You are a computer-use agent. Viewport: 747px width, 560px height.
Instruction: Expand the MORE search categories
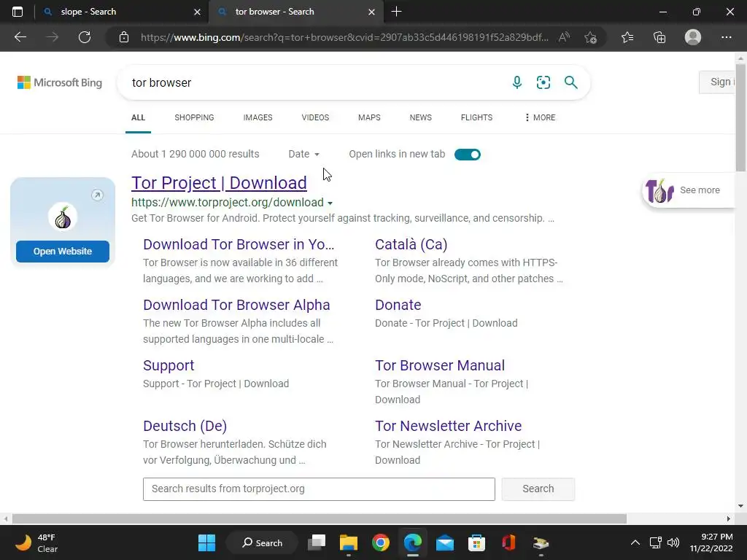tap(540, 117)
